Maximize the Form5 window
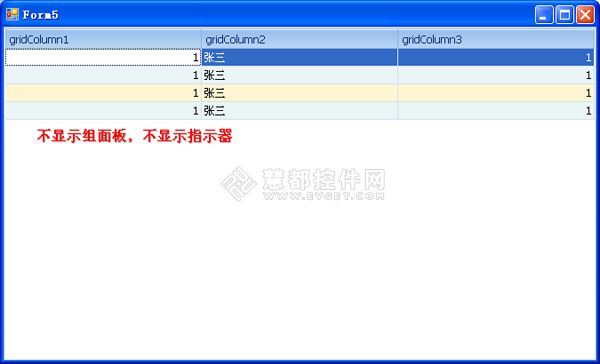This screenshot has width=600, height=364. (x=564, y=15)
